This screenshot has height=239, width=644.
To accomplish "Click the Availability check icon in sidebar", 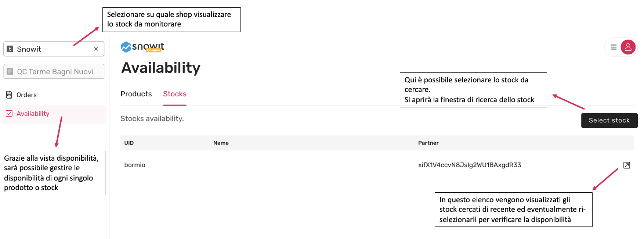I will click(9, 114).
